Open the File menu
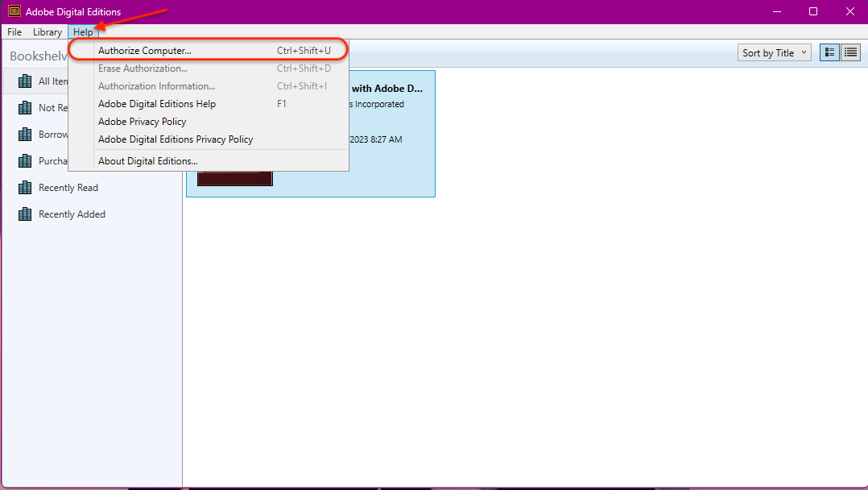868x490 pixels. 14,32
